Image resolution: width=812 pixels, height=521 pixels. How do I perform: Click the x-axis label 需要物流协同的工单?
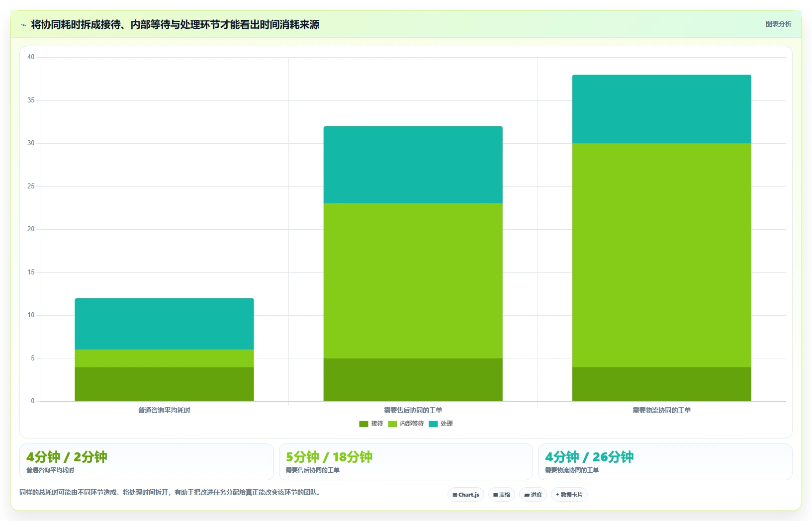pyautogui.click(x=661, y=410)
